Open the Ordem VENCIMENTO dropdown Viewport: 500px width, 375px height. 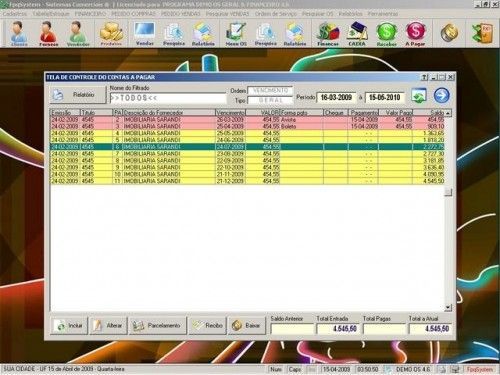point(270,90)
